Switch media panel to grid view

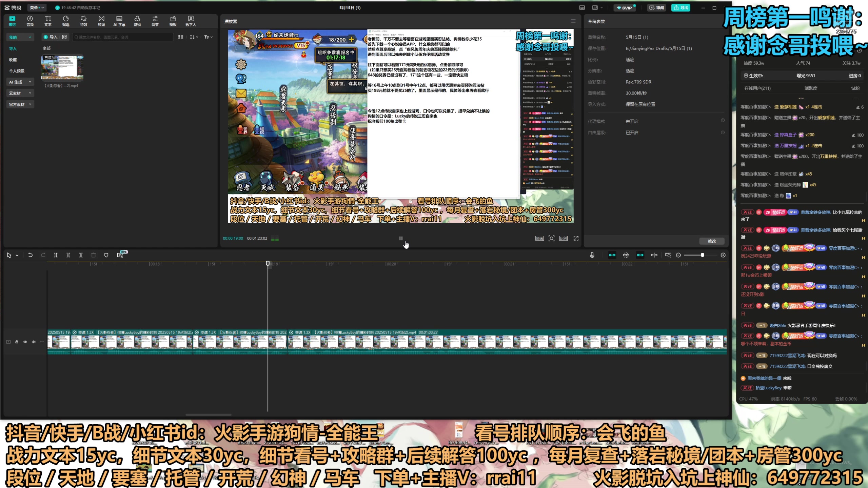pos(181,37)
